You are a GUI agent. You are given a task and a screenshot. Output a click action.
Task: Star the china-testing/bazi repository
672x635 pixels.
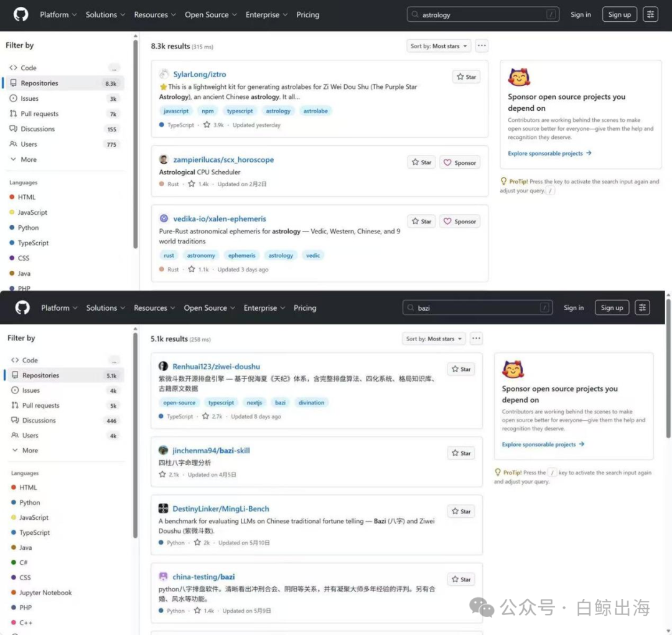pyautogui.click(x=460, y=579)
